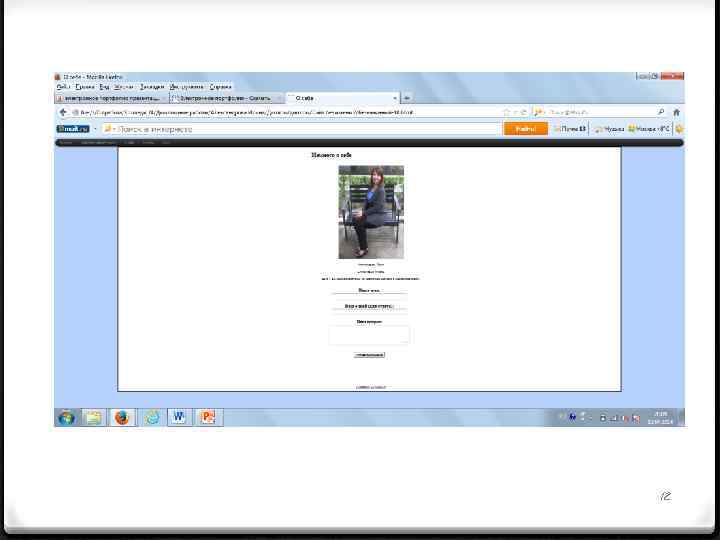Screen dimensions: 720x540
Task: Open Internet Explorer from the taskbar
Action: point(152,417)
